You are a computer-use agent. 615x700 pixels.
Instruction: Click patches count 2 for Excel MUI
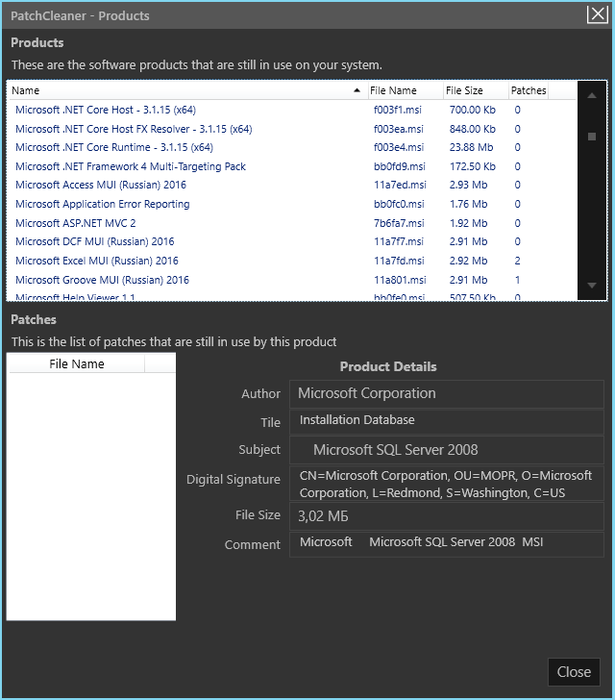point(517,261)
